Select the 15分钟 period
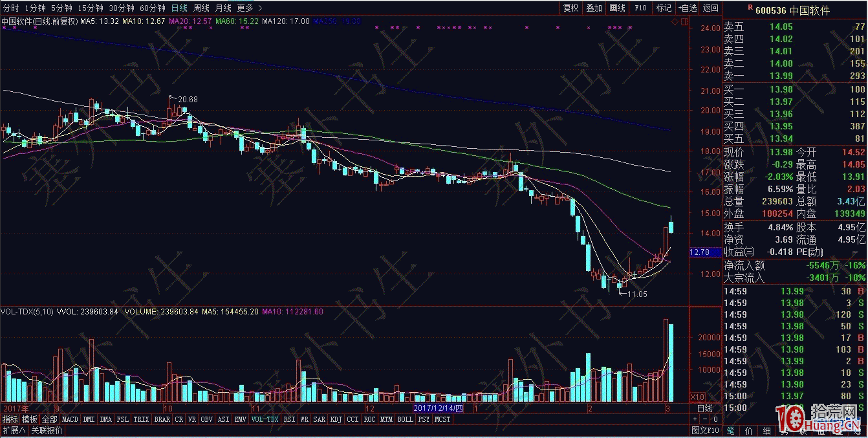The image size is (868, 438). [x=90, y=8]
